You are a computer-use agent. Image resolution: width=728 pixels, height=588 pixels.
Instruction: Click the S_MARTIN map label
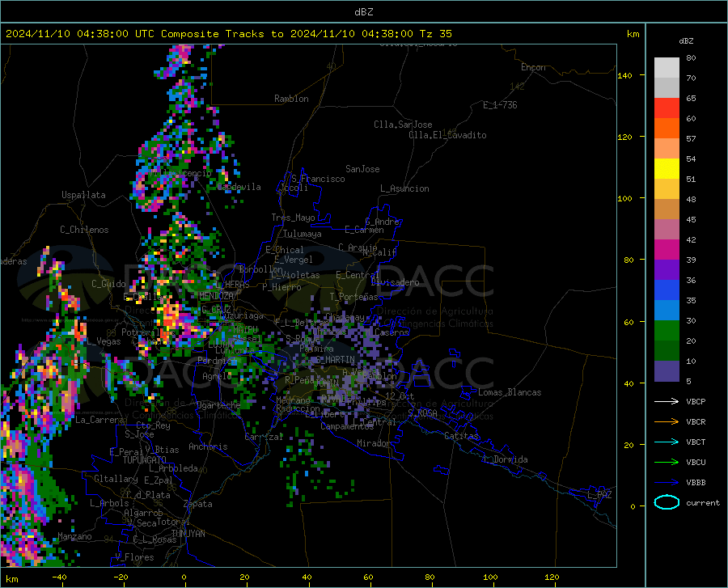(336, 360)
